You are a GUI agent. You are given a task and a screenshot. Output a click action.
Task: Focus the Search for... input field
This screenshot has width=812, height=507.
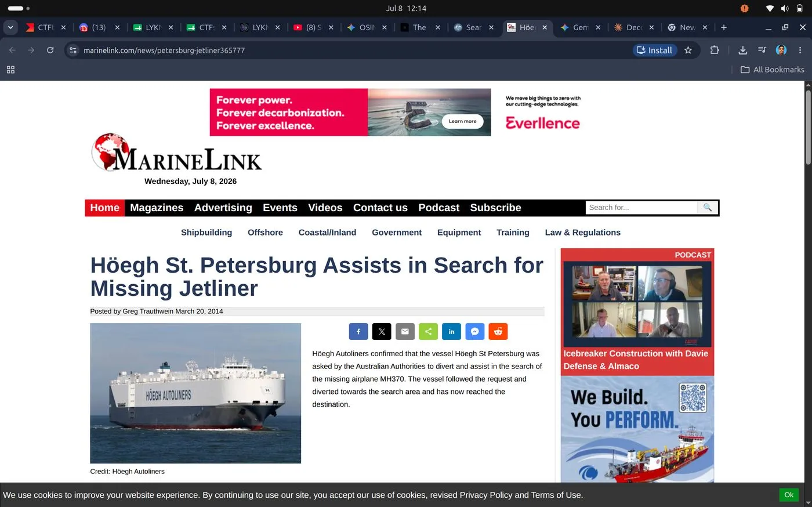641,208
